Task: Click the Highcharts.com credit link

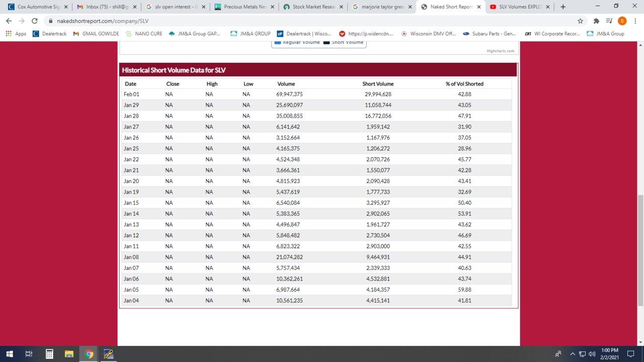Action: 501,51
